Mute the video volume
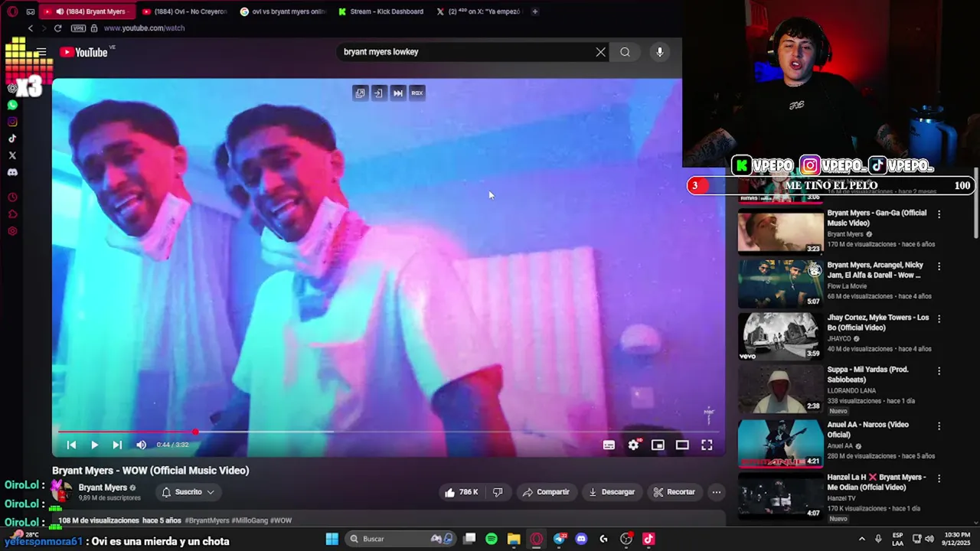The width and height of the screenshot is (980, 551). click(x=141, y=445)
